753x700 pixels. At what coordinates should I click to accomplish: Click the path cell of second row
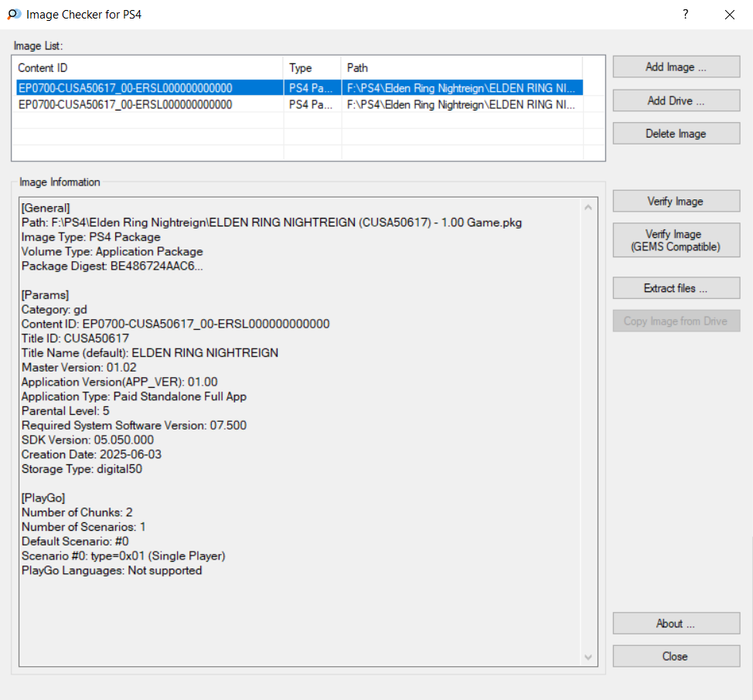461,104
